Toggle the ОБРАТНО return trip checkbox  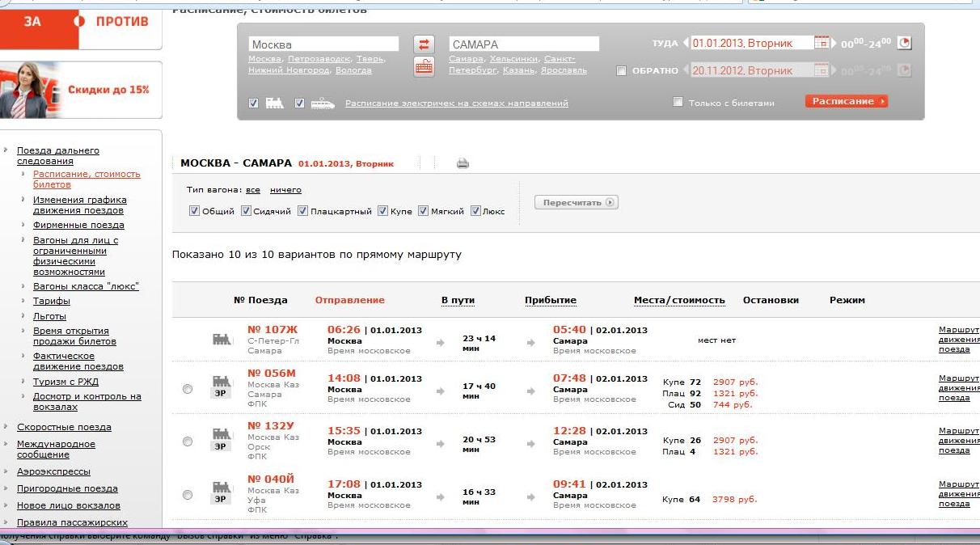click(621, 71)
